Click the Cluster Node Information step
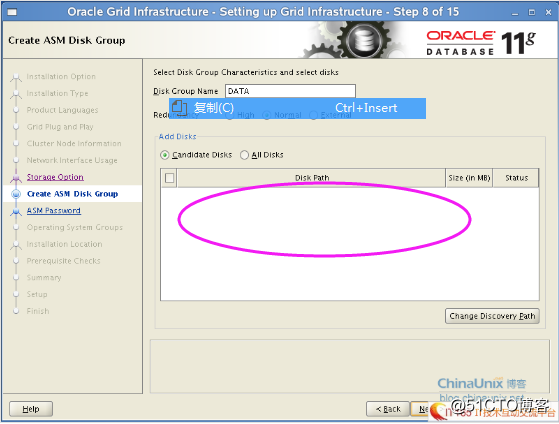 coord(74,143)
